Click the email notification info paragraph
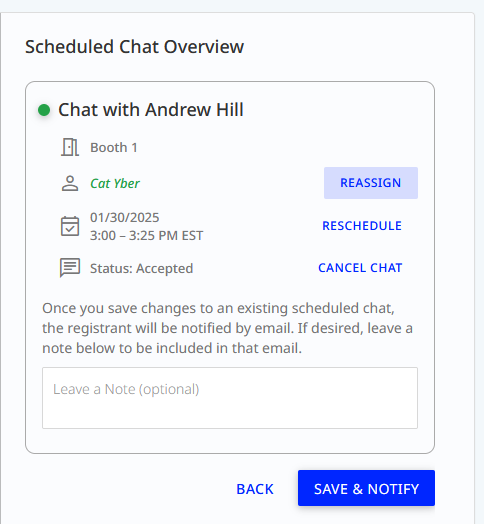 pyautogui.click(x=227, y=328)
